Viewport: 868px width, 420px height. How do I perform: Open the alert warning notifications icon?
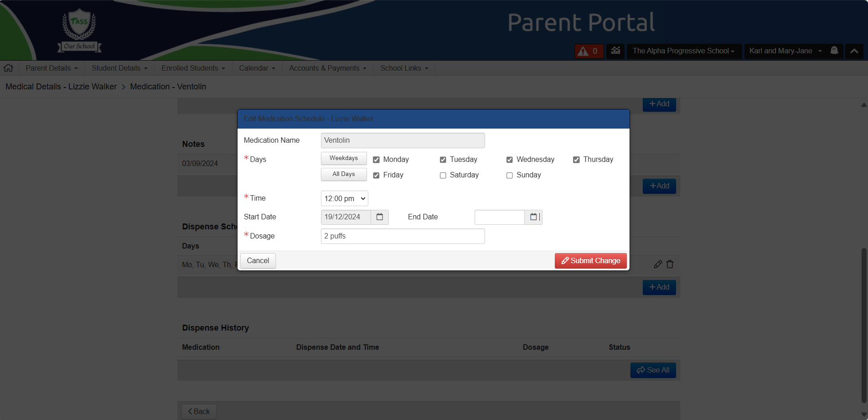[x=589, y=51]
